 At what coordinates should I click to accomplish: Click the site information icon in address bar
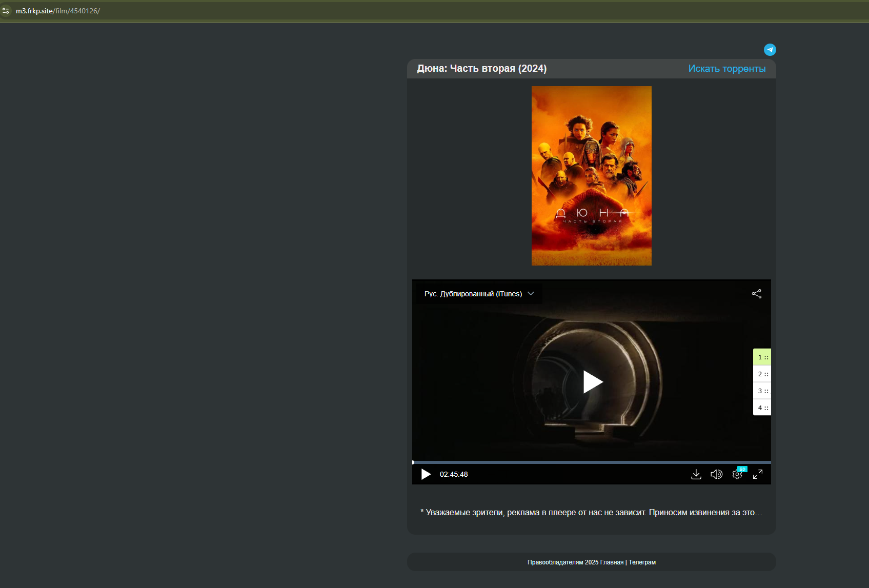pos(6,11)
